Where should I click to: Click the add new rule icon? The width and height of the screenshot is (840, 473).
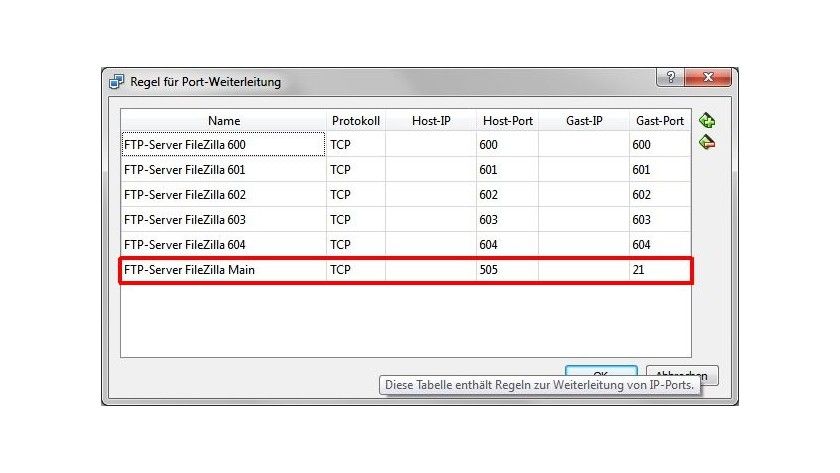707,121
